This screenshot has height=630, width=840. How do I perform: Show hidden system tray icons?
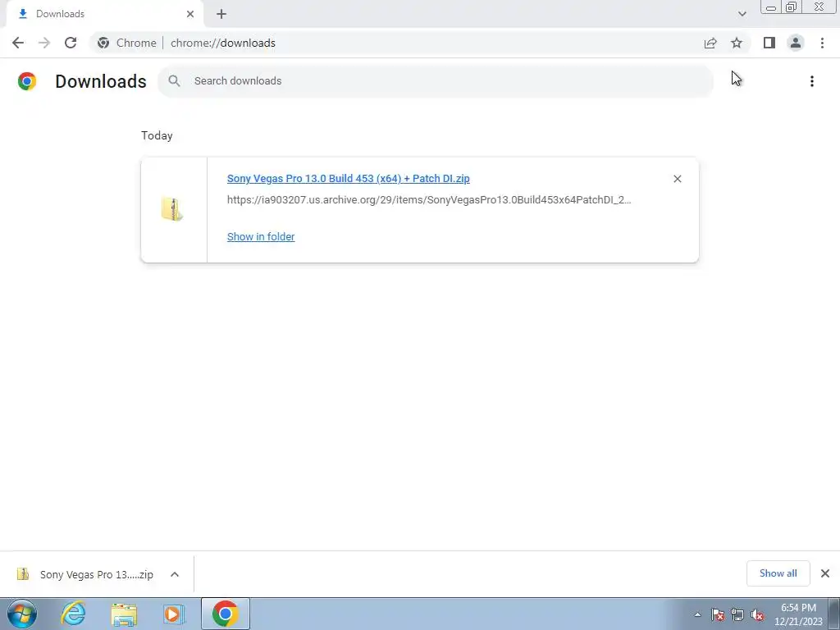[x=697, y=615]
